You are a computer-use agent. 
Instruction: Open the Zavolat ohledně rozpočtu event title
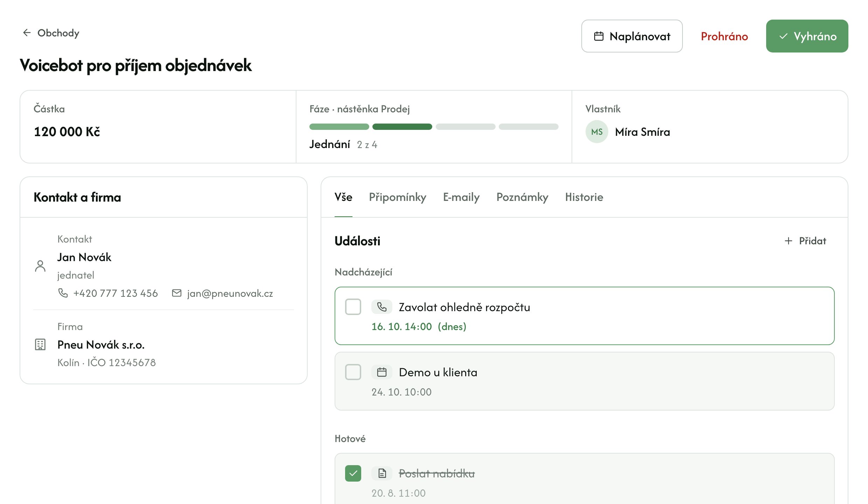[x=464, y=307]
